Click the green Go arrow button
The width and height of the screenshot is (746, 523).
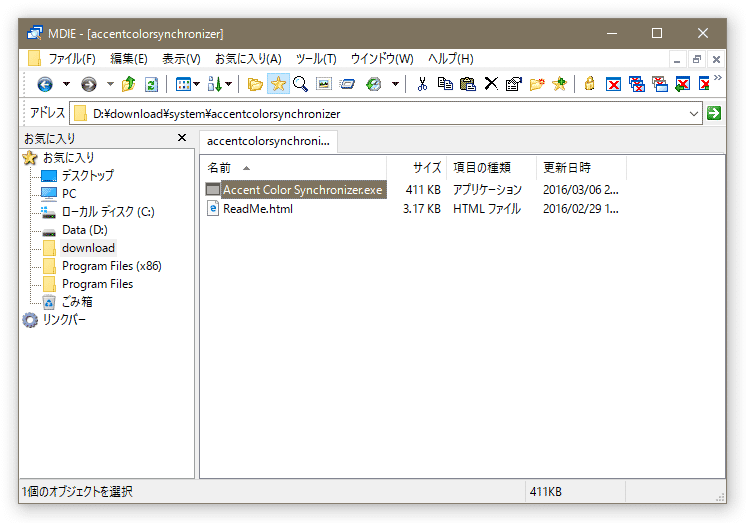[714, 113]
